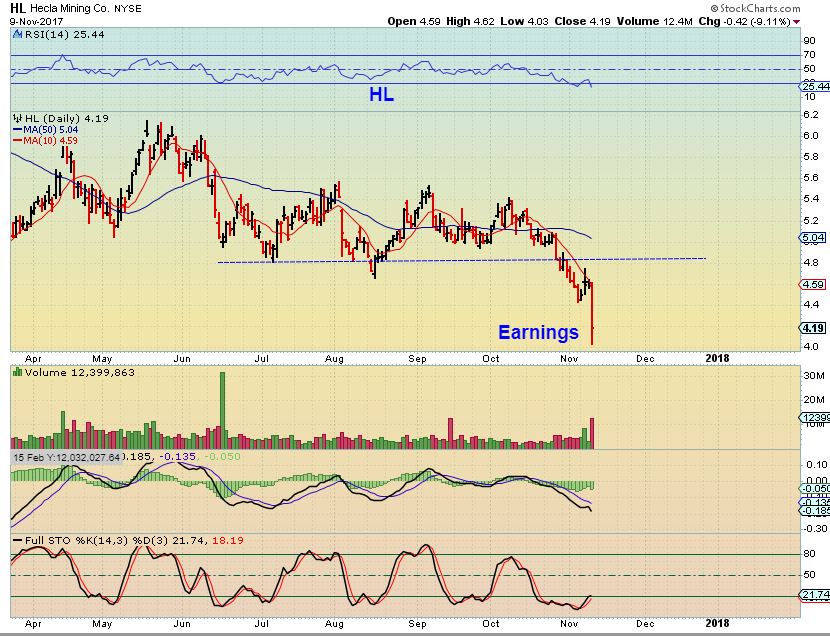
Task: Click the 4.59 price tag on right axis
Action: 813,285
